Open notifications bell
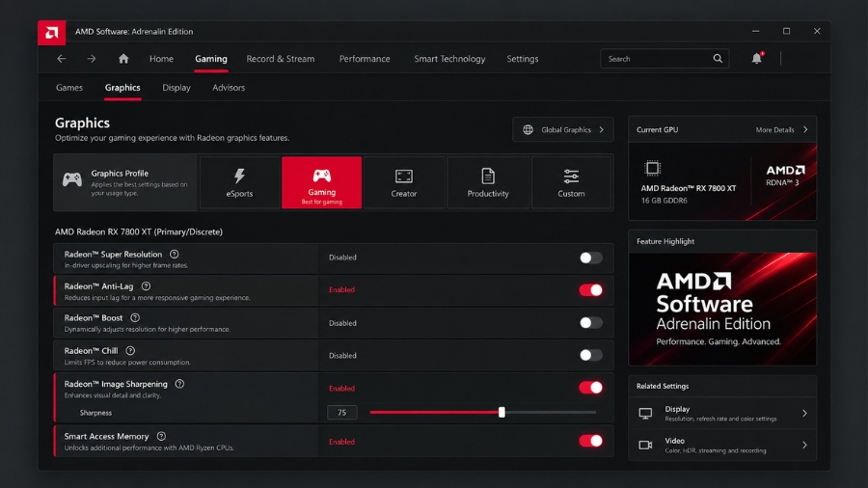The height and width of the screenshot is (488, 868). [757, 58]
